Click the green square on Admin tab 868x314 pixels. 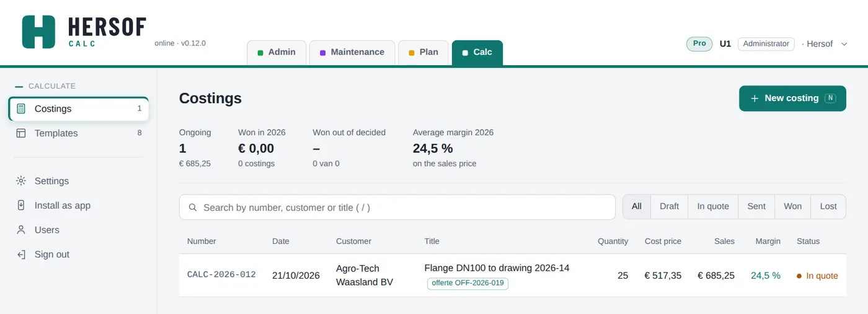click(x=260, y=53)
